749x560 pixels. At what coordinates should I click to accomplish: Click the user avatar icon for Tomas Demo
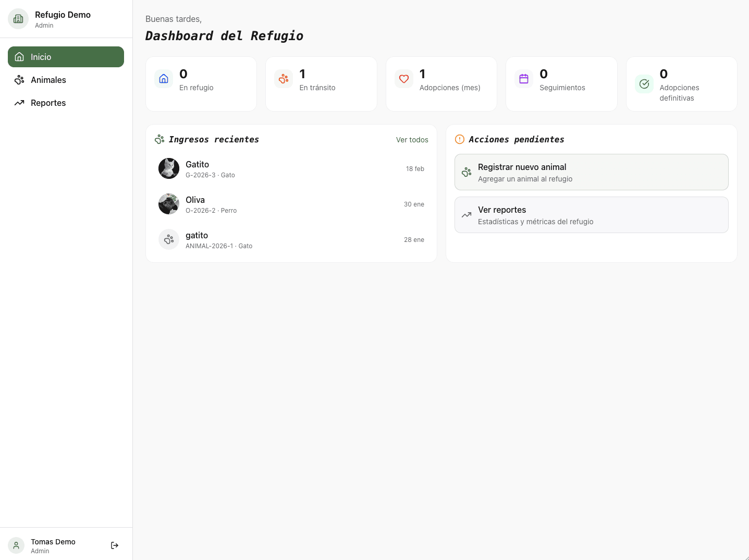click(x=16, y=545)
